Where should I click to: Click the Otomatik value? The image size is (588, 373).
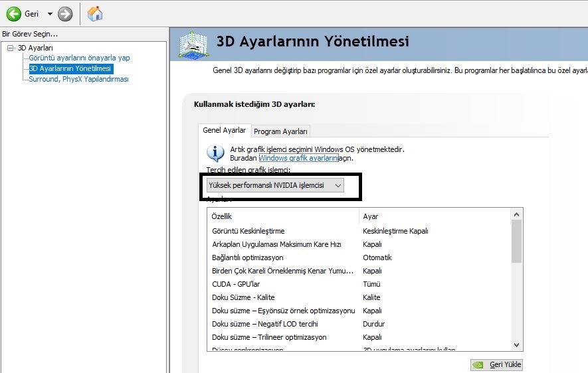[377, 258]
